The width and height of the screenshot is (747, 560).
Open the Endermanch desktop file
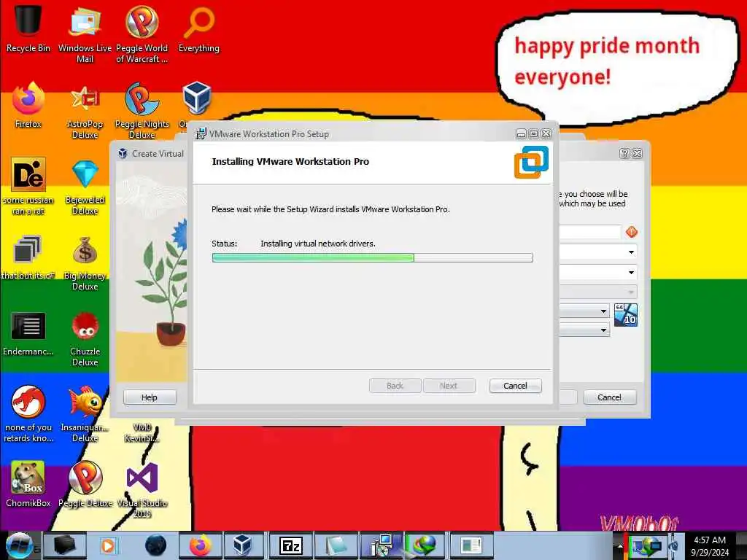pos(28,333)
